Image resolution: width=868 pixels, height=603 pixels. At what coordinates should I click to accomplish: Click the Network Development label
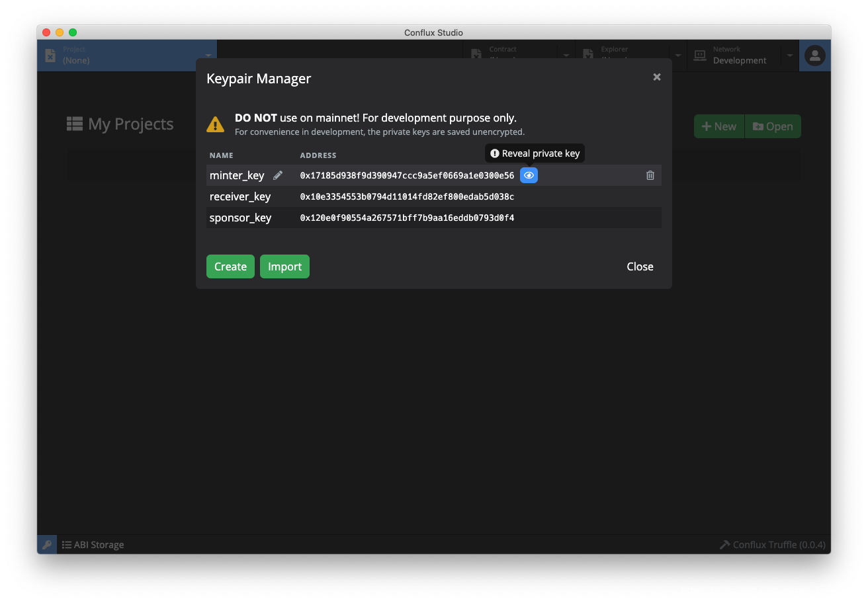coord(740,60)
